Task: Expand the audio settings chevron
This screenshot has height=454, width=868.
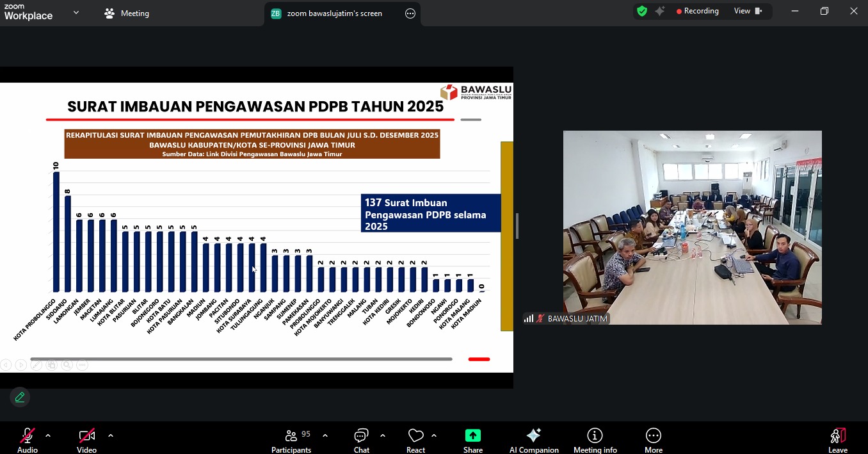Action: pos(48,436)
